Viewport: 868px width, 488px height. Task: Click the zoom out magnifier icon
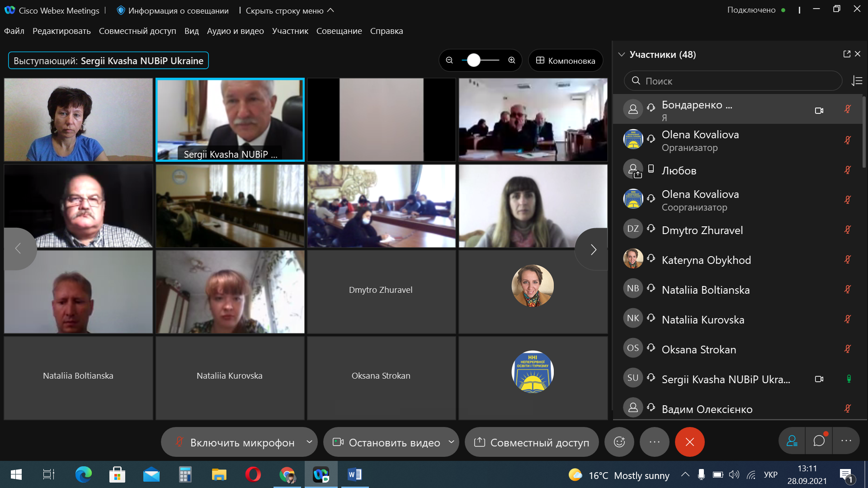click(x=449, y=60)
